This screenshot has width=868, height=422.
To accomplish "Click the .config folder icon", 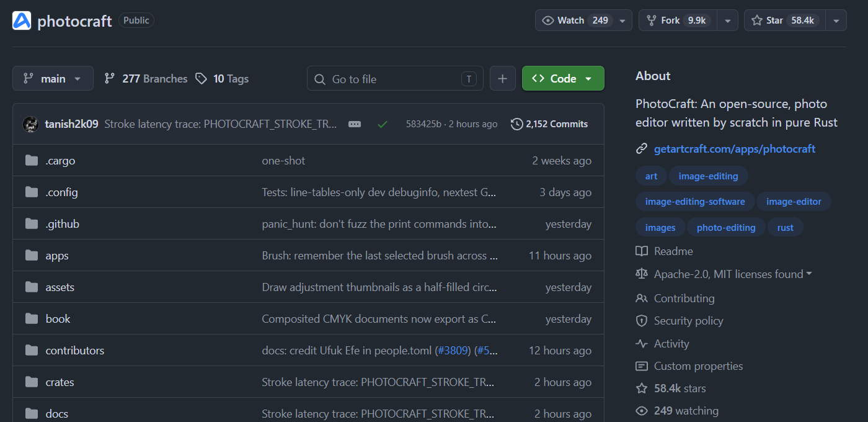I will pos(32,192).
